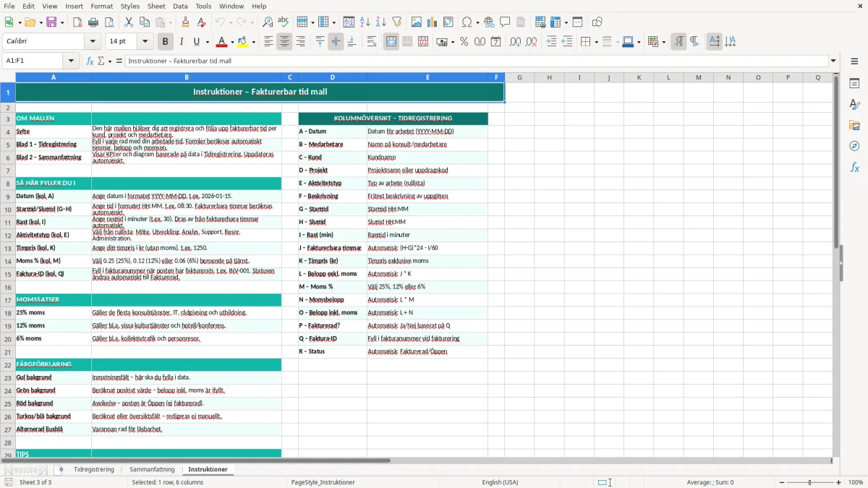The width and height of the screenshot is (868, 488).
Task: Open the sidebar Gallery icon
Action: pos(854,125)
